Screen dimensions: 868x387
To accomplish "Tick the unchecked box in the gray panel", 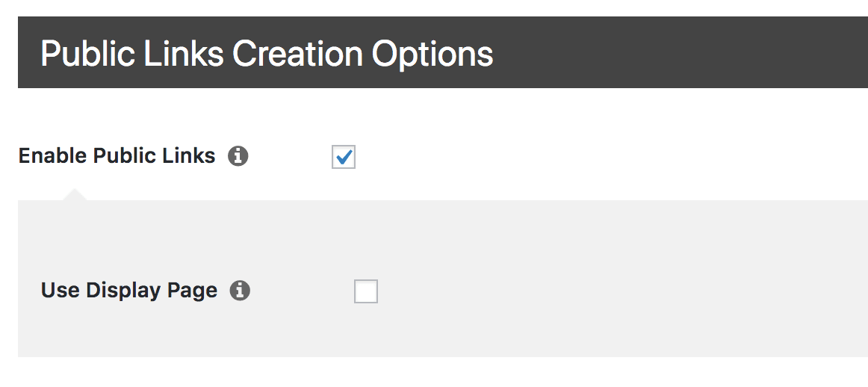I will point(366,291).
